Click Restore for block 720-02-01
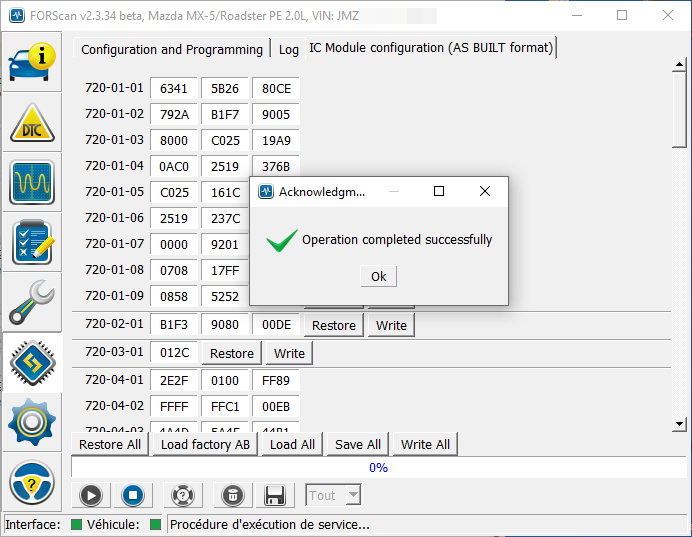Screen dimensions: 692x537 (x=334, y=325)
